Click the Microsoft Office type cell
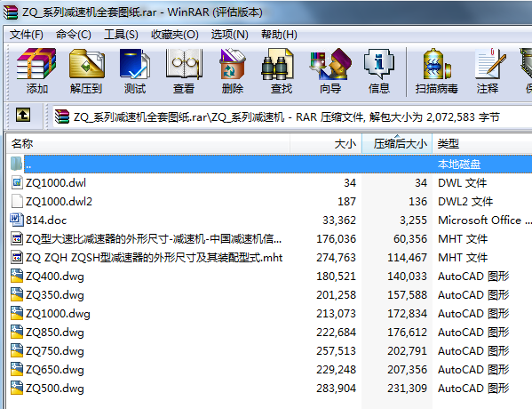The height and width of the screenshot is (409, 532). [485, 221]
